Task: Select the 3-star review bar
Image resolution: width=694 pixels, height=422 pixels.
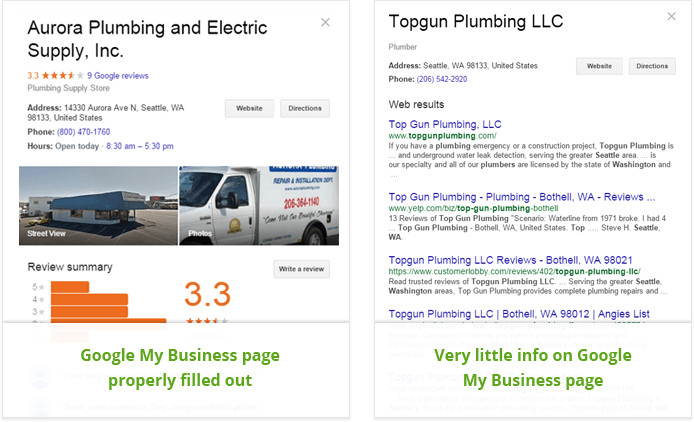Action: click(89, 312)
